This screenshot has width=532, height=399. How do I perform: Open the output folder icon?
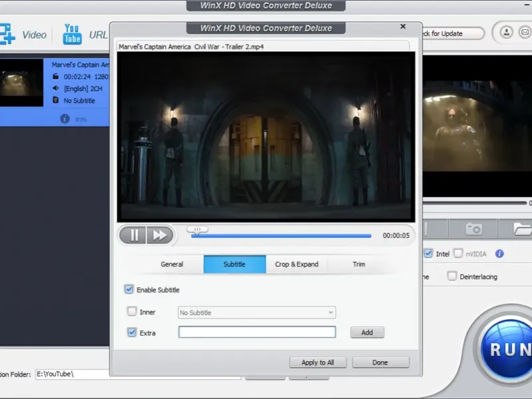tap(522, 229)
